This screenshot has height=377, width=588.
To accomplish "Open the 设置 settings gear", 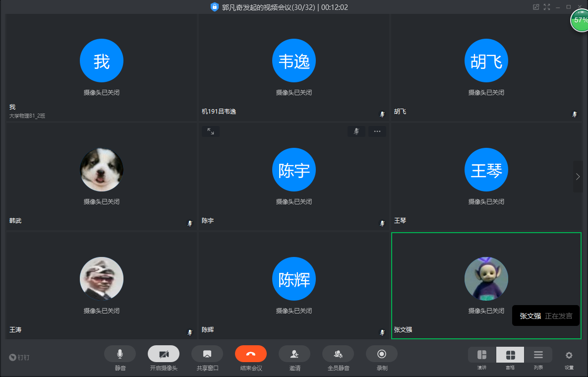I will [x=569, y=355].
